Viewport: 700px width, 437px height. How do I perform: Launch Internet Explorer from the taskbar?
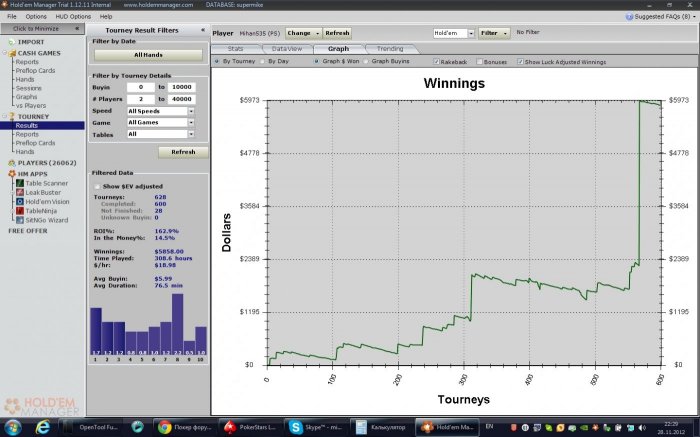43,427
